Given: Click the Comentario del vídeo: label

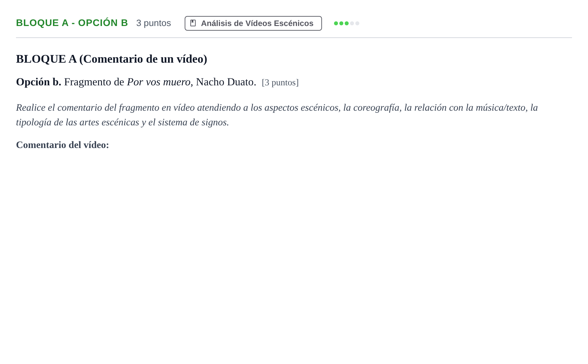Looking at the screenshot, I should click(x=63, y=145).
